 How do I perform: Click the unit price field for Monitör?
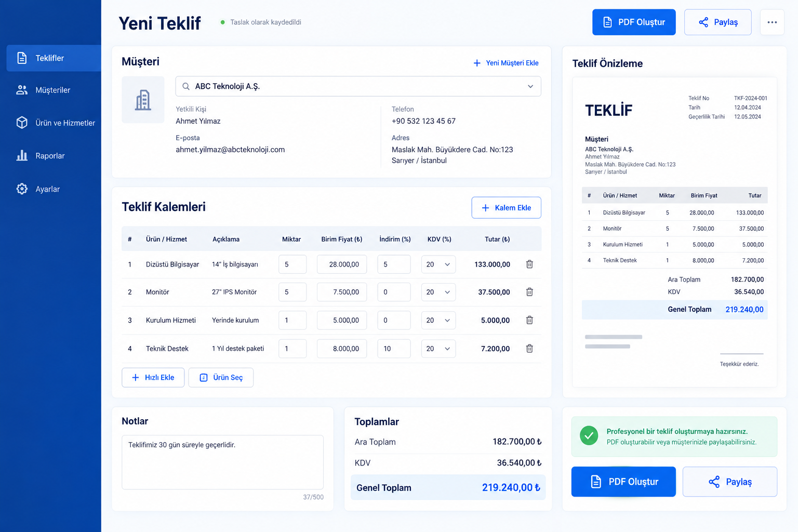342,292
